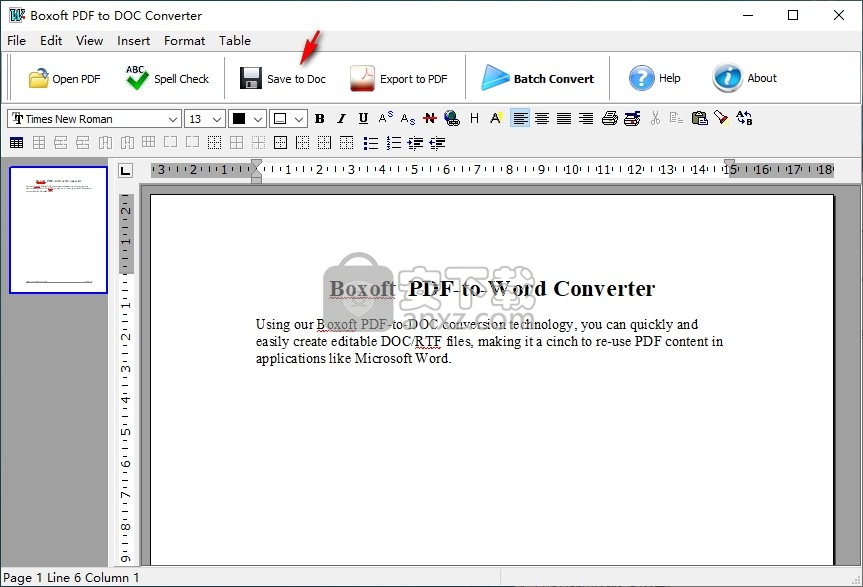This screenshot has width=863, height=587.
Task: Toggle superscript formatting
Action: coord(385,118)
